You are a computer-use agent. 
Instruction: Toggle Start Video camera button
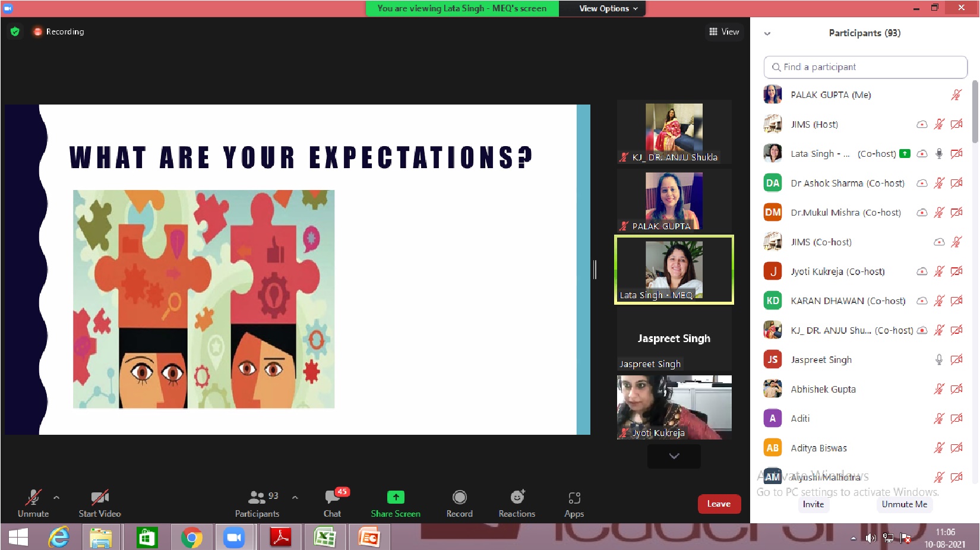click(99, 498)
